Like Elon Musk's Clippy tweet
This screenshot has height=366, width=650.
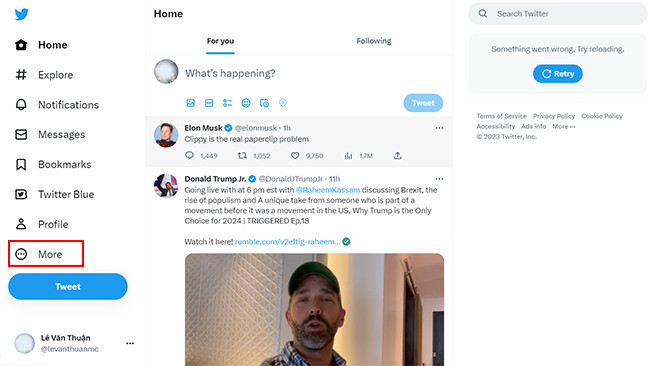(x=295, y=155)
